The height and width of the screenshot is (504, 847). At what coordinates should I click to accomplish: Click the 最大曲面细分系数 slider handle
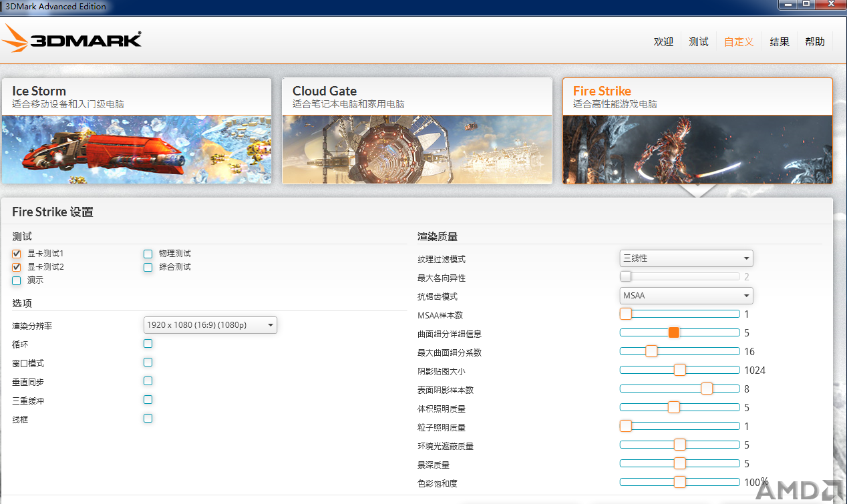[651, 351]
